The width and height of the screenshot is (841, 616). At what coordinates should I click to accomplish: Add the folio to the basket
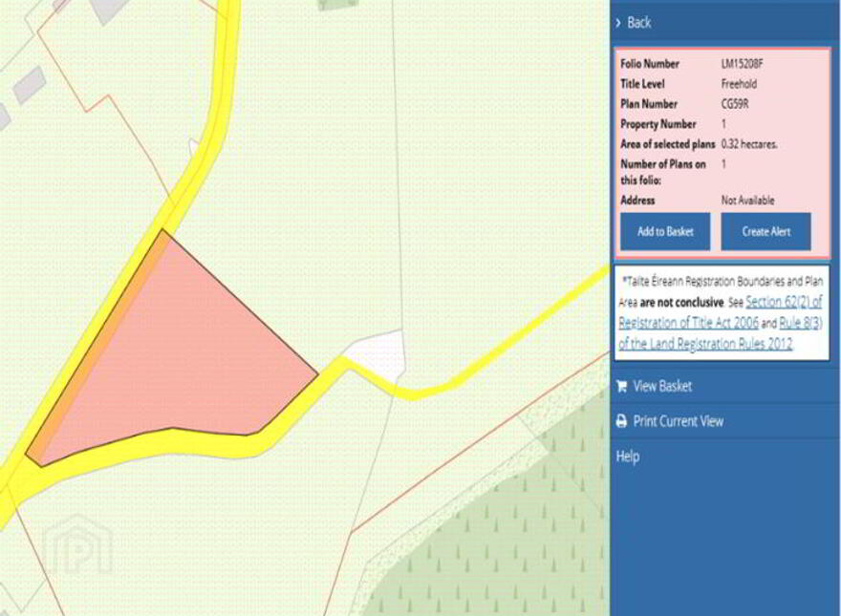(665, 232)
